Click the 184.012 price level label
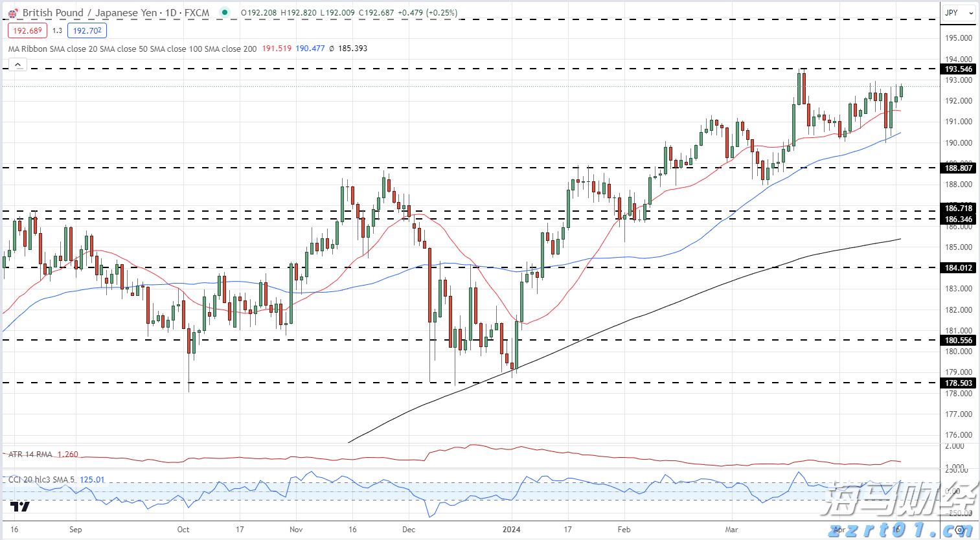The image size is (980, 540). [959, 268]
